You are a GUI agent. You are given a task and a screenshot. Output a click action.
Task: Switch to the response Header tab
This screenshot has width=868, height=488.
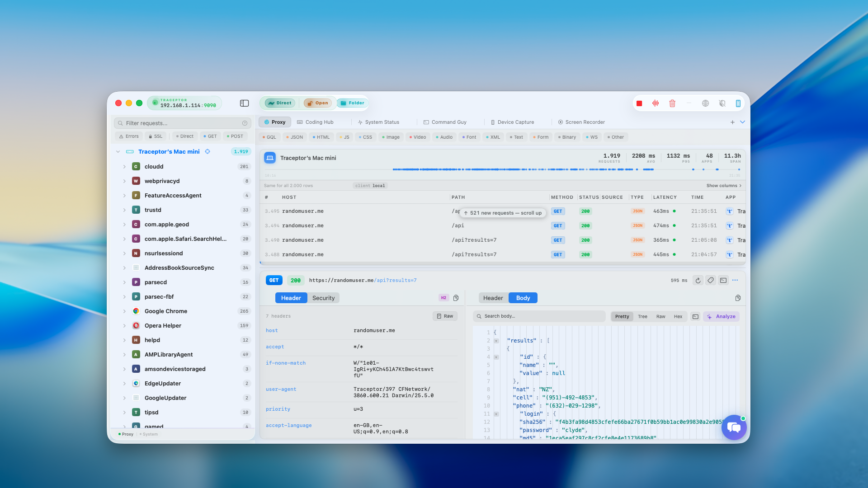[x=493, y=298]
